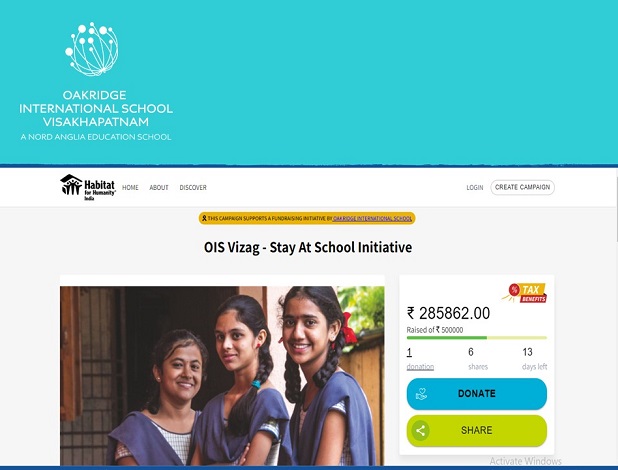The height and width of the screenshot is (470, 618).
Task: Follow the Oakridge International School banner link
Action: [x=372, y=218]
